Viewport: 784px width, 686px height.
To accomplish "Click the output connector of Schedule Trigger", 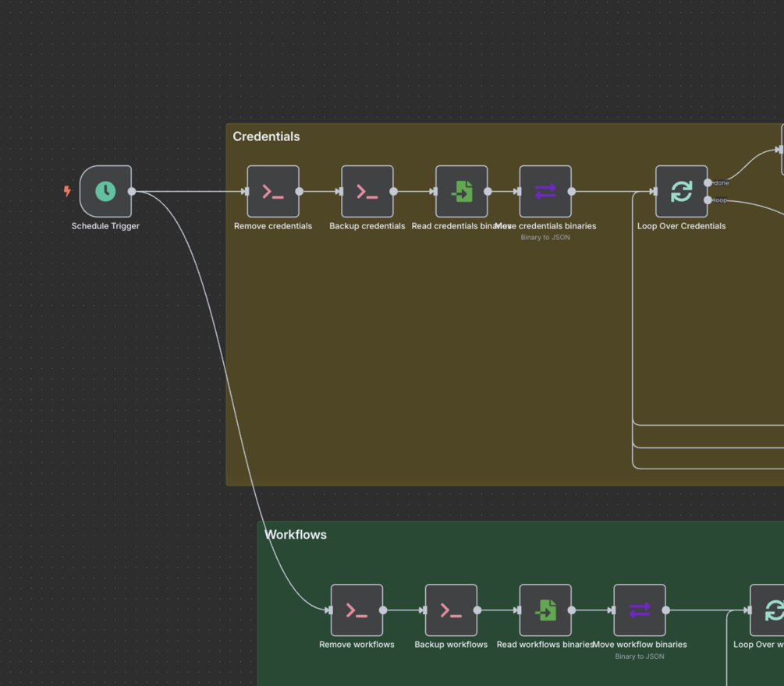I will (133, 191).
